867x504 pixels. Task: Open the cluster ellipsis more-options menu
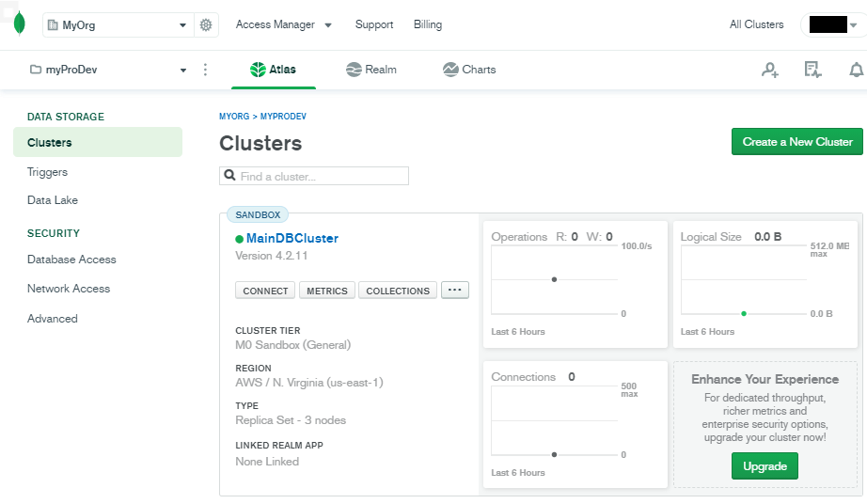454,291
